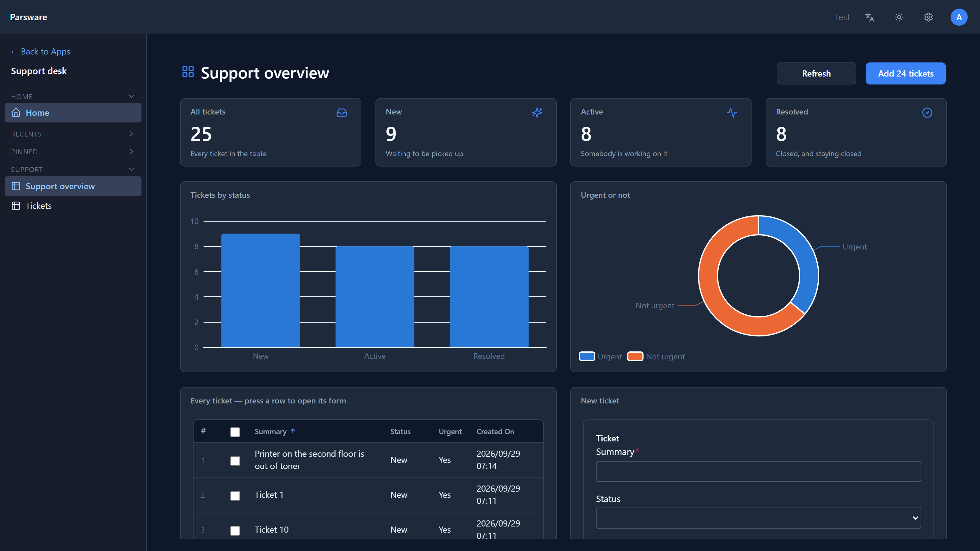This screenshot has height=551, width=980.
Task: Click the table icon beside Tickets in sidebar
Action: 16,206
